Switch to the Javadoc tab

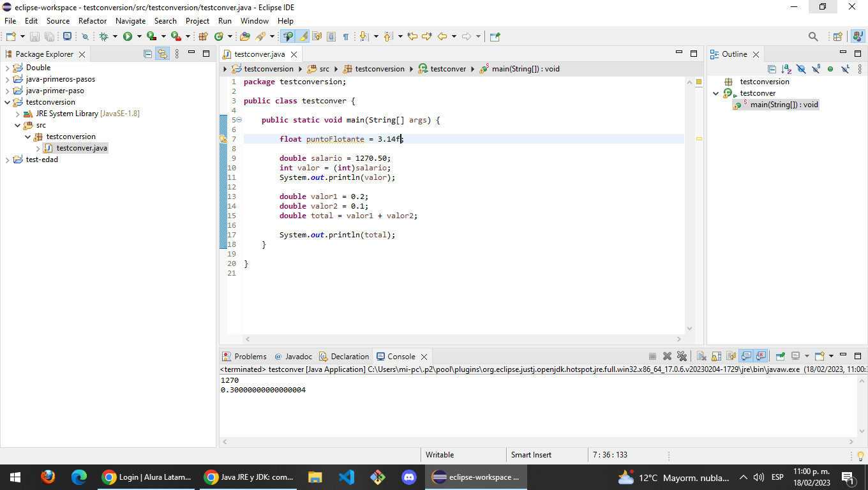point(293,357)
